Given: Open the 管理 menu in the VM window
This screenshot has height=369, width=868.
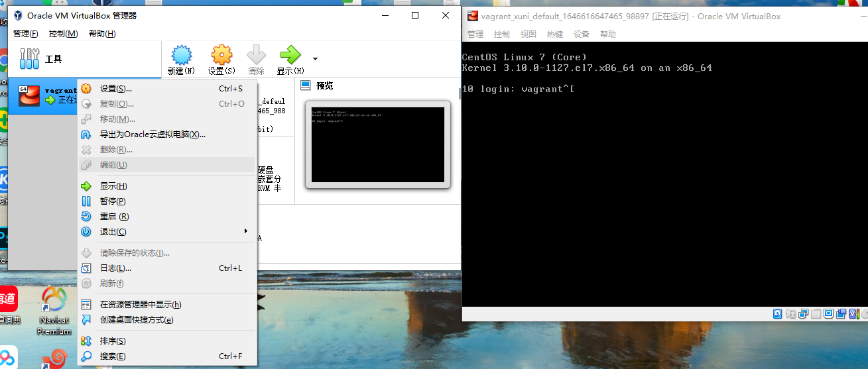Looking at the screenshot, I should [x=475, y=34].
